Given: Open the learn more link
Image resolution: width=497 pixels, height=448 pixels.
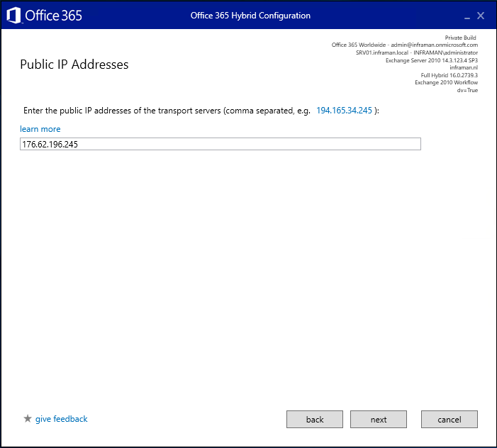Looking at the screenshot, I should [40, 129].
